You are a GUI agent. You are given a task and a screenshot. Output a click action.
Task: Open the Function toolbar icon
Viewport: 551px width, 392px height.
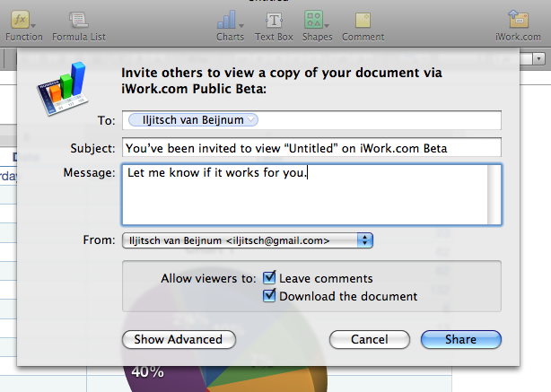(20, 20)
